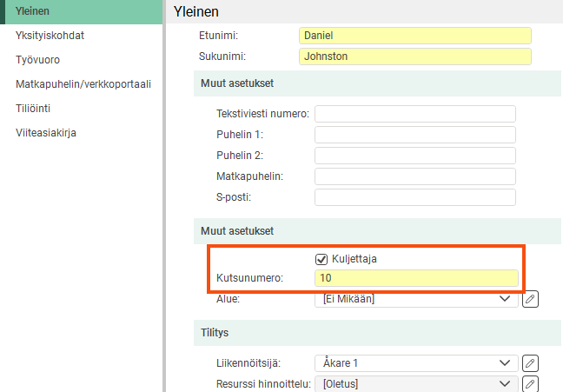Viewport: 563px width, 392px height.
Task: Open Matkapuhelin/verkkoportaali settings
Action: [x=83, y=84]
